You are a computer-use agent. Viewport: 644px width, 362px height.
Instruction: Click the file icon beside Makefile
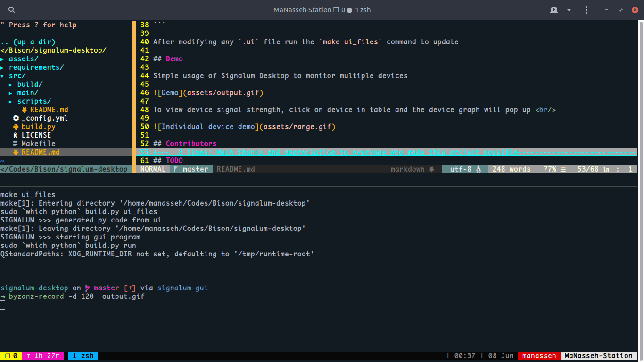click(16, 144)
